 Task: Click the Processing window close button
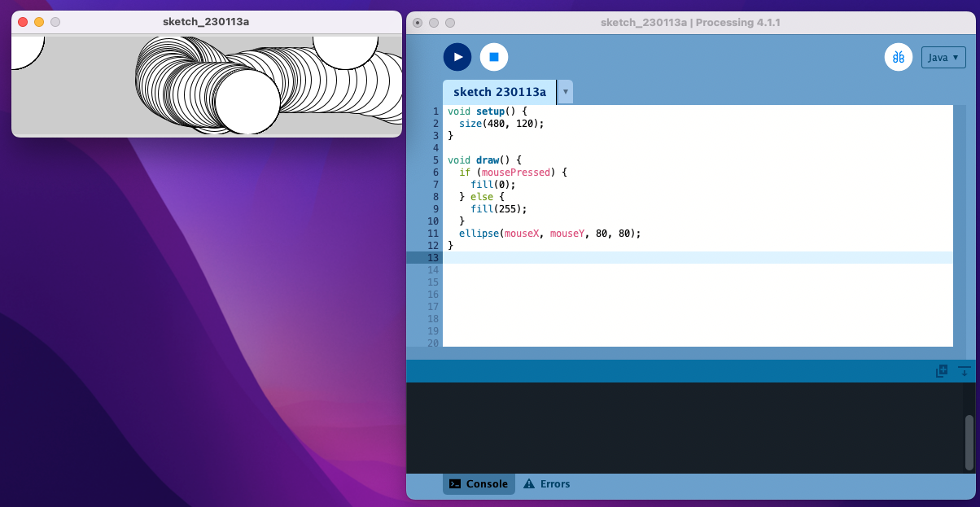(418, 23)
